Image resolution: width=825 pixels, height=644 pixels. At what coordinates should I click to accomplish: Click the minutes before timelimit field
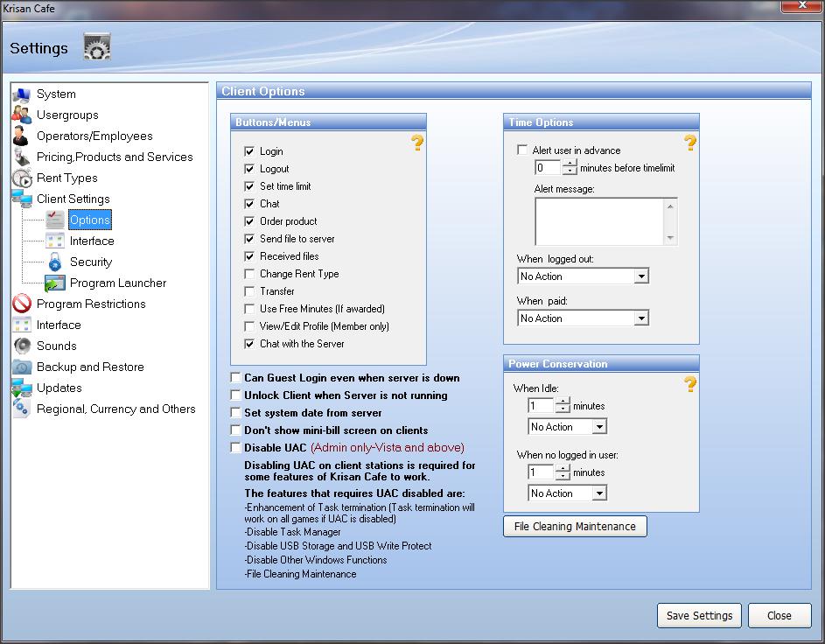[x=549, y=168]
